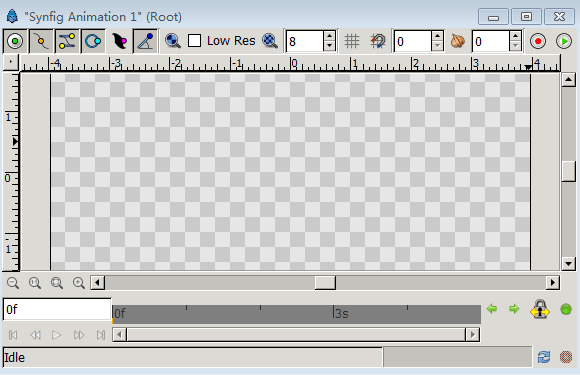Toggle the onion skin icon
The height and width of the screenshot is (375, 580).
(x=458, y=41)
